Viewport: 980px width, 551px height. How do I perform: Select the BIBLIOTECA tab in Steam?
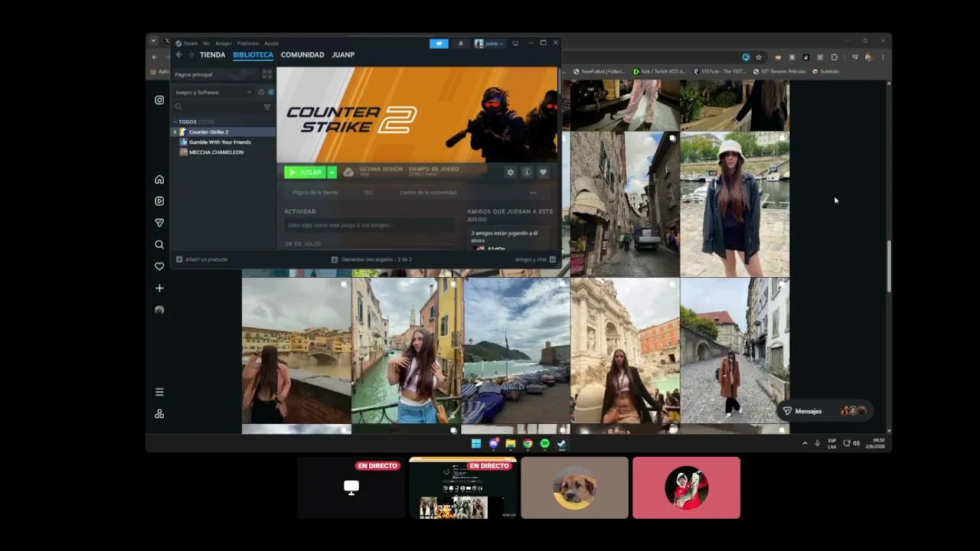[253, 55]
